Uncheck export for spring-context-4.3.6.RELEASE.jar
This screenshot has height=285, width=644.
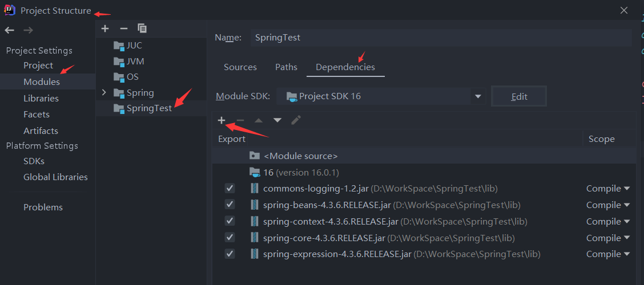pos(230,221)
